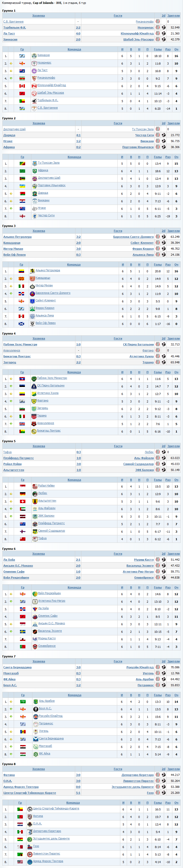Open Армед Форсес Тентера link in Group 8 standings
The width and height of the screenshot is (183, 868).
pos(48,861)
